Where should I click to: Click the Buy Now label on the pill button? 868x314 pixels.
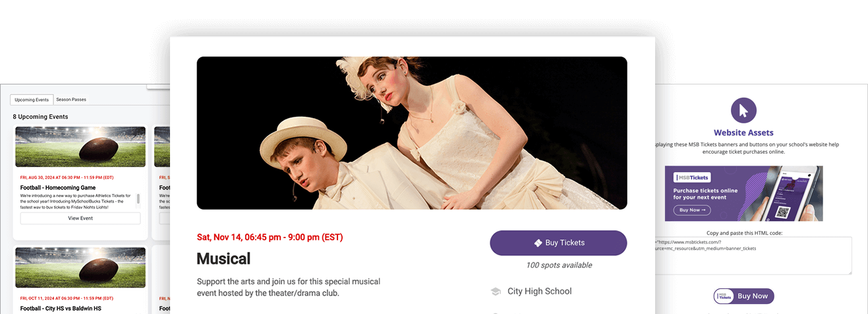coord(753,296)
